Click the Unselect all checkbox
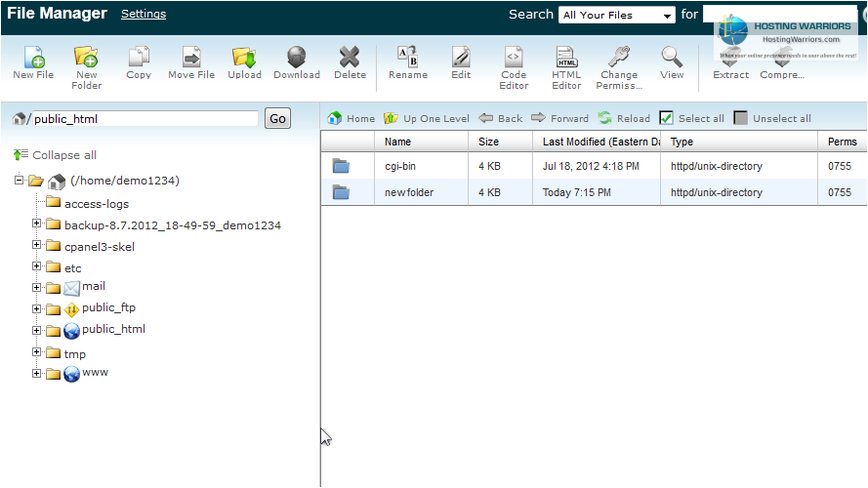 (x=740, y=118)
